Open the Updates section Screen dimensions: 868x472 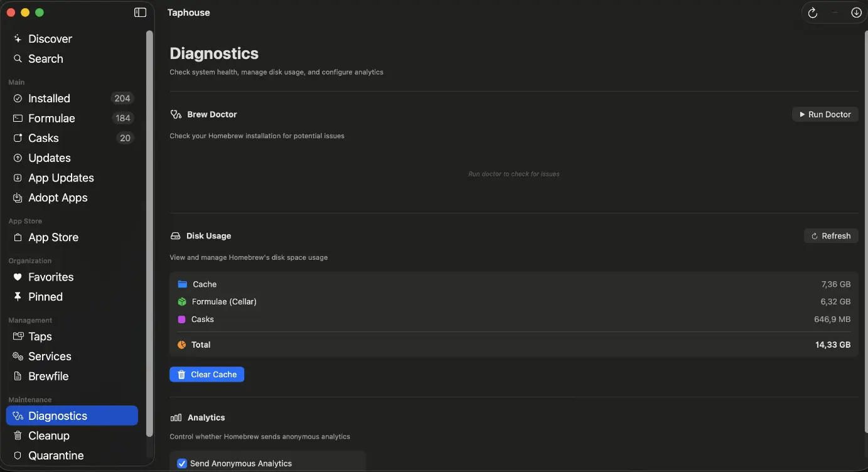tap(72, 158)
